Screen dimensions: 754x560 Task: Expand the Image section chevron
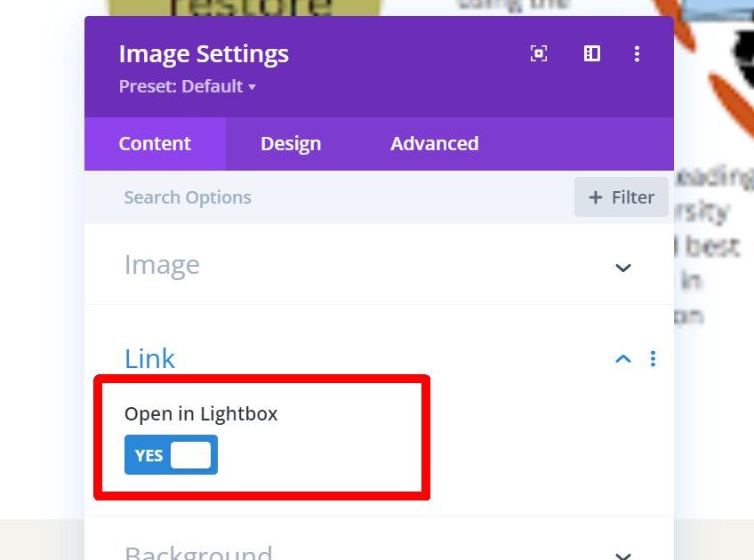[x=622, y=268]
